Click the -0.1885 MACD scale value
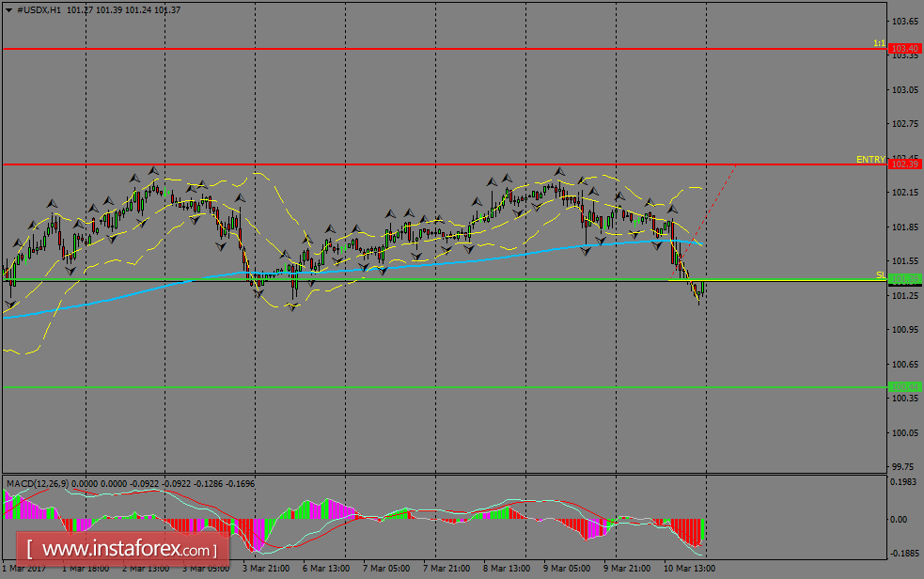 [x=904, y=554]
